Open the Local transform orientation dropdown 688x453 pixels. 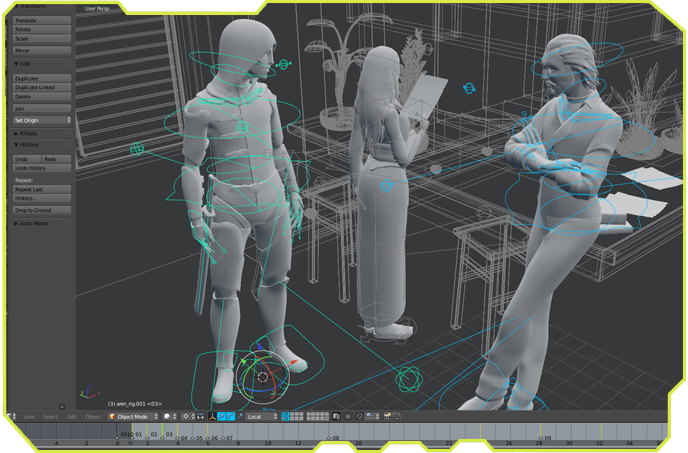[x=260, y=416]
